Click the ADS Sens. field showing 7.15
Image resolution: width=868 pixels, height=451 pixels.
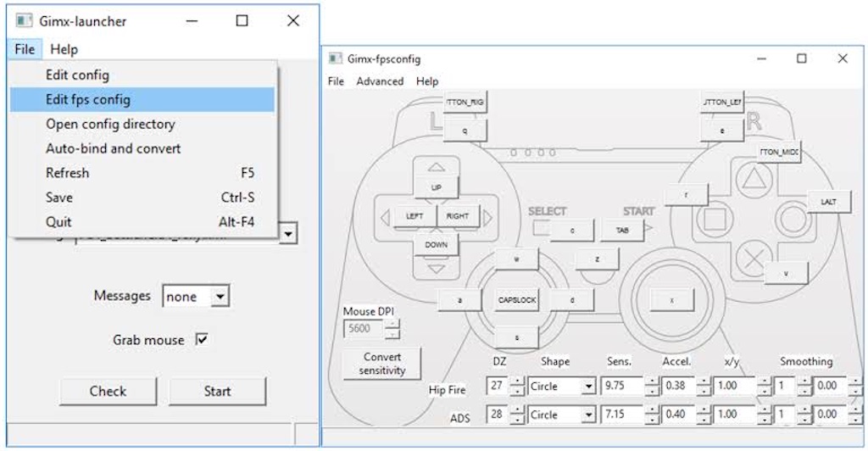pyautogui.click(x=623, y=415)
